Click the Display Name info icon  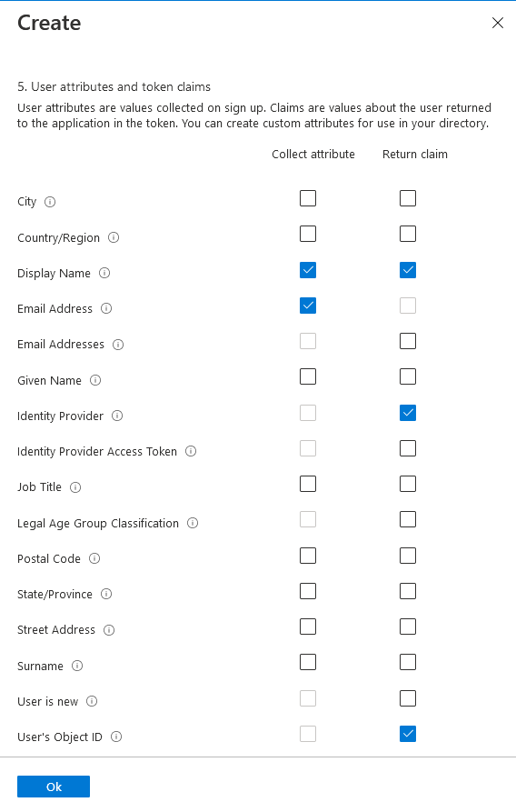[104, 273]
